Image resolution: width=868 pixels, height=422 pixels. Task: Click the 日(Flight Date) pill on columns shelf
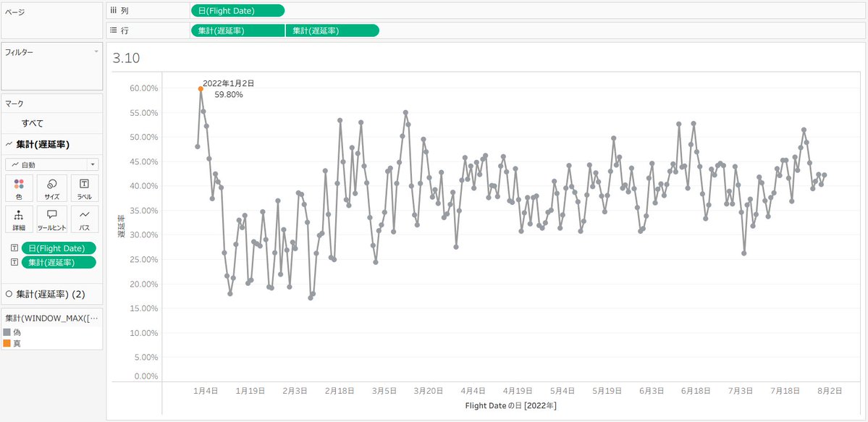click(x=237, y=11)
